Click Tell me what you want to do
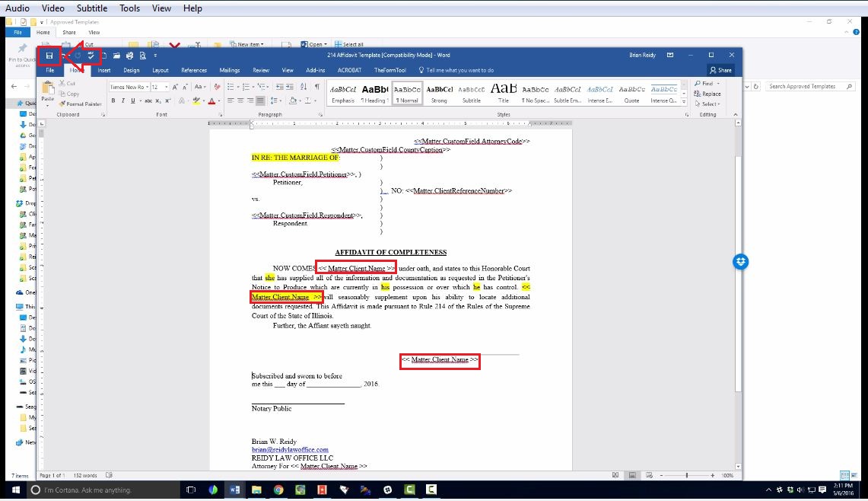The height and width of the screenshot is (501, 868). click(456, 70)
